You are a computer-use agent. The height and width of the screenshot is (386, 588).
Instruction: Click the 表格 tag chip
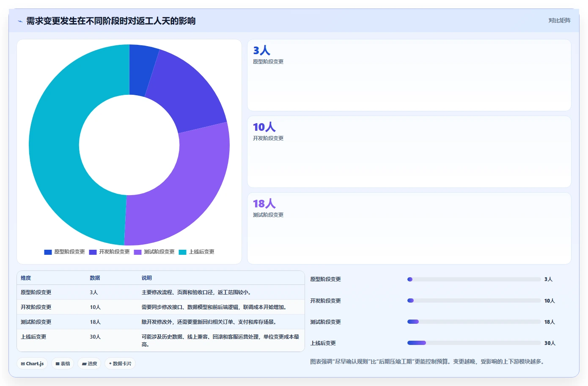(x=63, y=364)
